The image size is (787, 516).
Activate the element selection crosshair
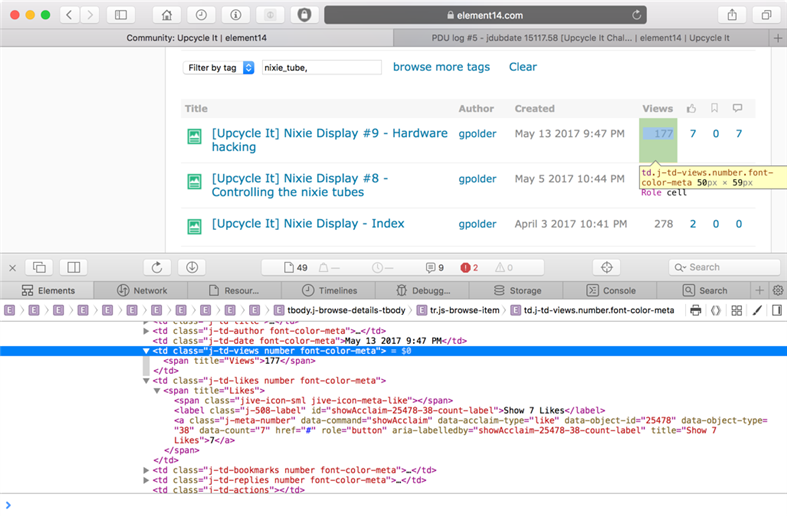[x=605, y=267]
